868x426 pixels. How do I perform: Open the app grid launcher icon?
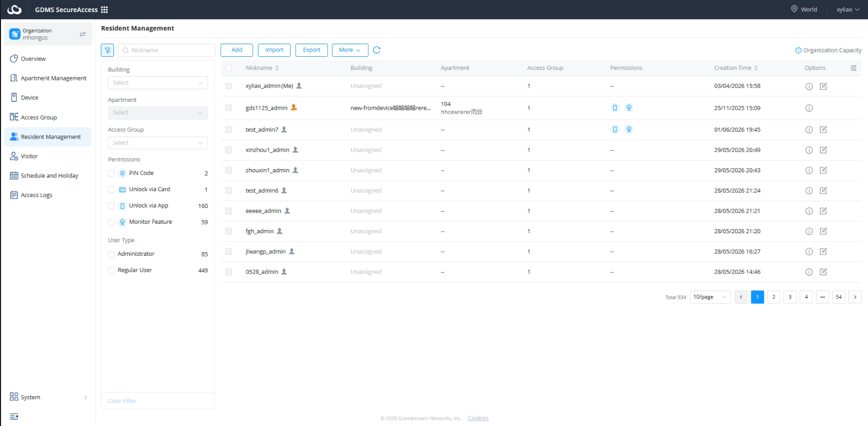[105, 9]
